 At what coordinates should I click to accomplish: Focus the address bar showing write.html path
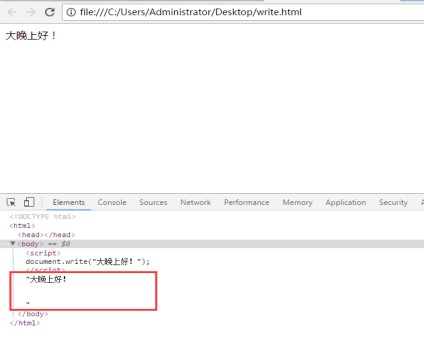[243, 12]
